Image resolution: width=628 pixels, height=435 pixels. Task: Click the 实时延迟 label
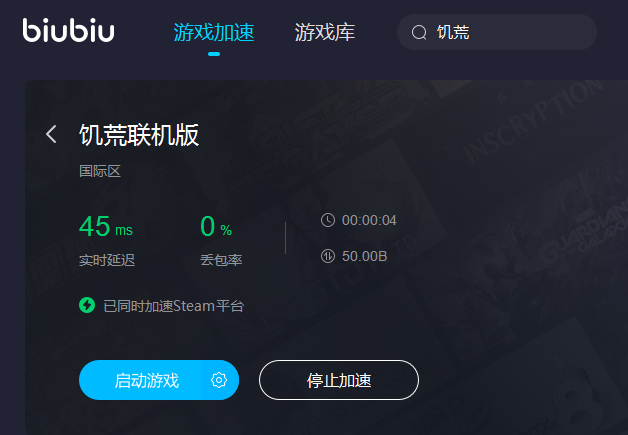click(x=107, y=260)
